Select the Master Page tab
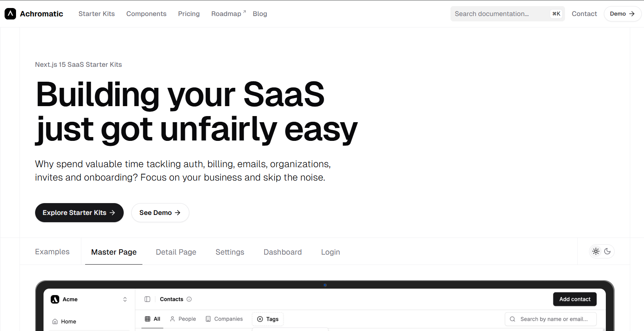Screen dimensions: 644x331 114,252
